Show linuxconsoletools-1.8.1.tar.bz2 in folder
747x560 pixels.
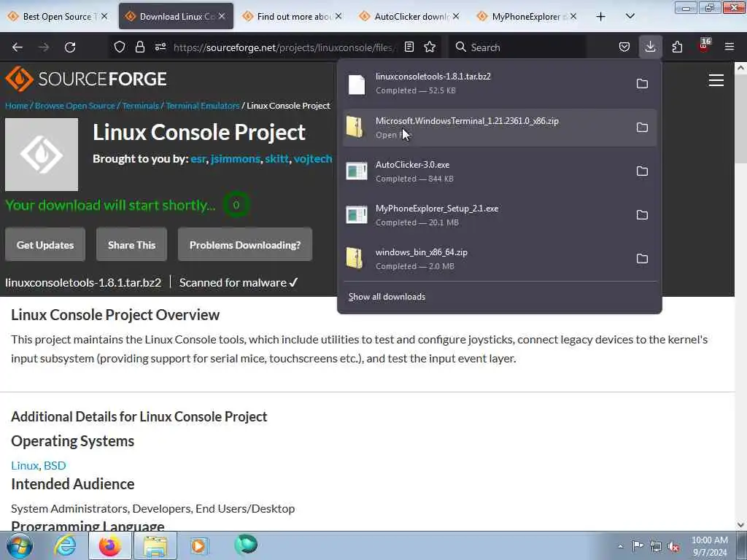coord(642,84)
